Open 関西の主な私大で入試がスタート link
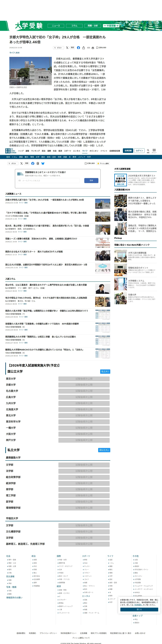This screenshot has height=644, width=162. pyautogui.click(x=34, y=252)
